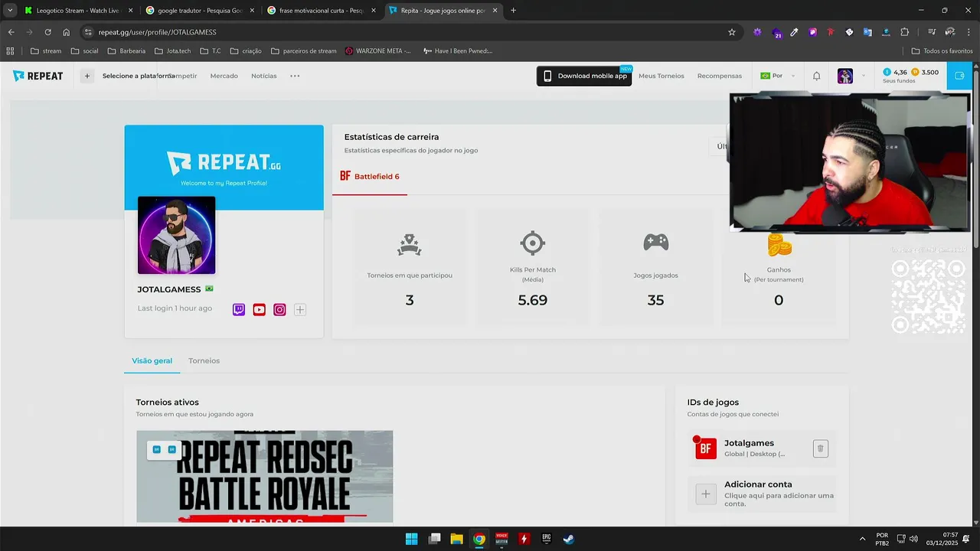The image size is (980, 551).
Task: Open the Todos os favoritos bookmarks folder
Action: click(942, 51)
